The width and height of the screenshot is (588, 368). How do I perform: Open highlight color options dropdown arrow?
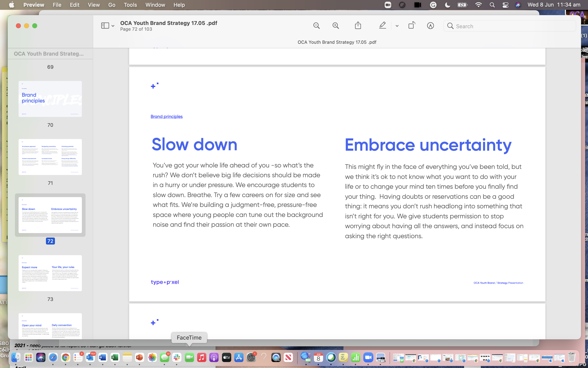(397, 26)
